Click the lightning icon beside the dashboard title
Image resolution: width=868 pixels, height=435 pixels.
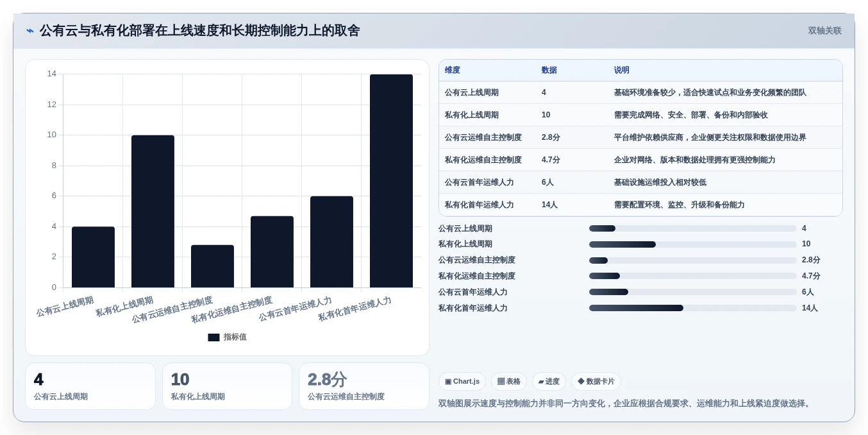tap(30, 31)
